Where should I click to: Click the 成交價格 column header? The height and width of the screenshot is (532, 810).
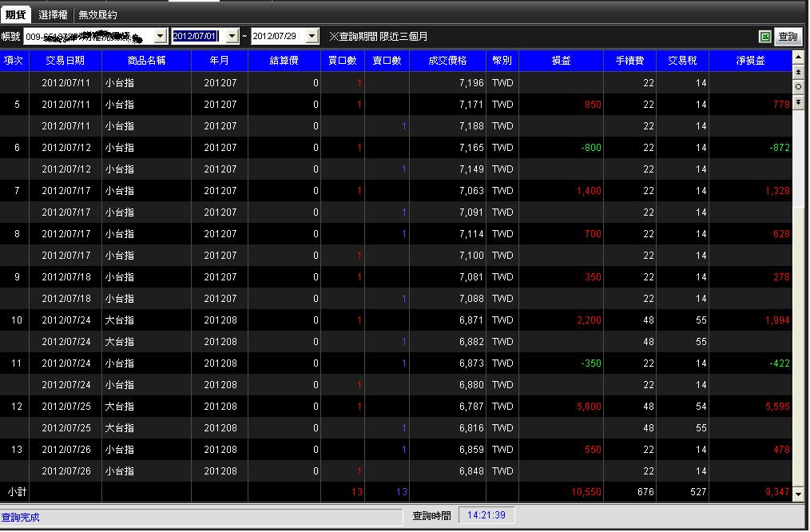pyautogui.click(x=447, y=61)
